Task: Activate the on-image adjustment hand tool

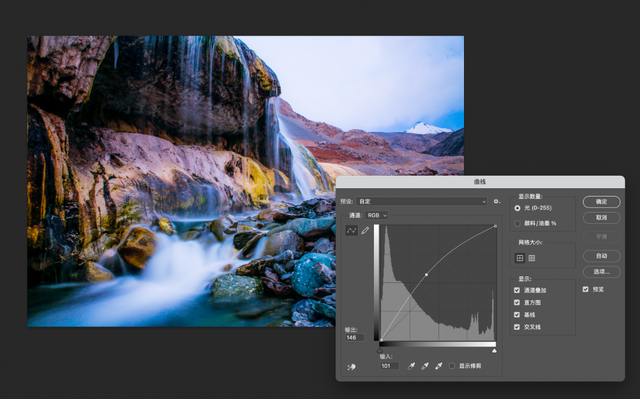Action: point(351,367)
